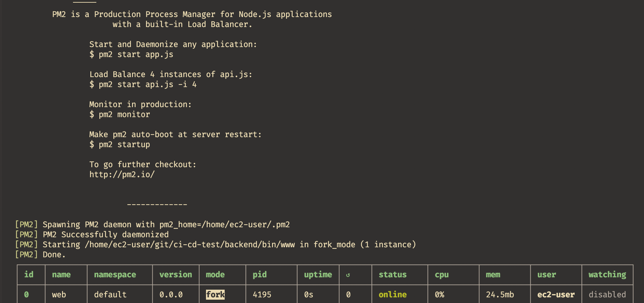Click the "Spawning PM2 daemon" log line

(152, 225)
